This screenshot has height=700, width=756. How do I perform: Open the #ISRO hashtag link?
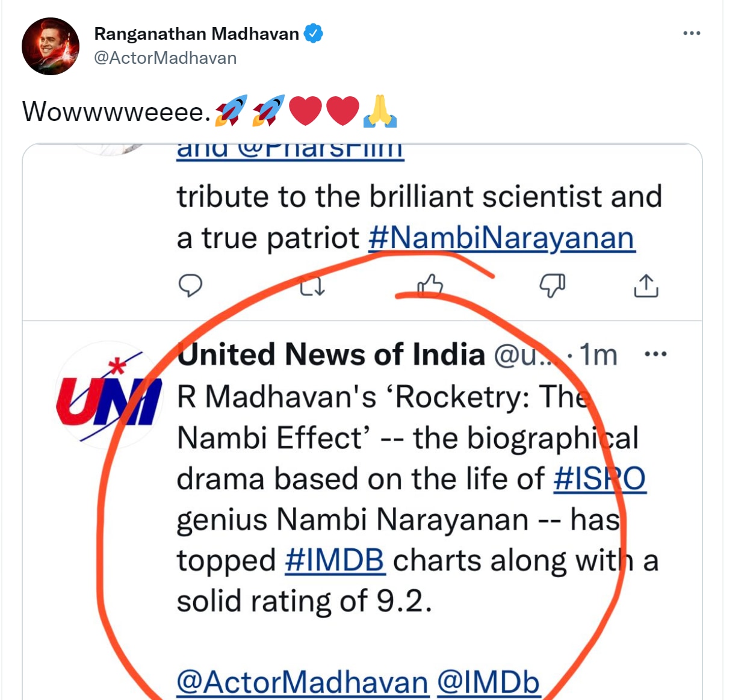[x=600, y=479]
